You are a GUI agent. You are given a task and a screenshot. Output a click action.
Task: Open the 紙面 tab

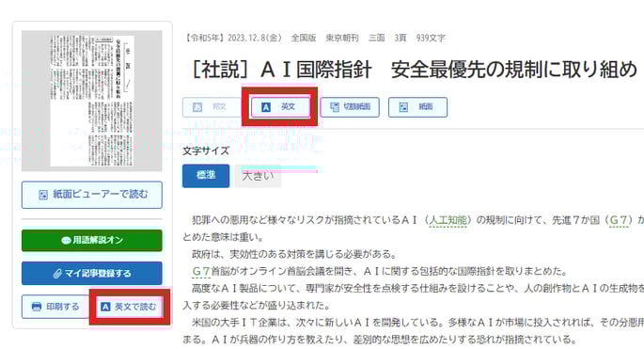[x=417, y=107]
